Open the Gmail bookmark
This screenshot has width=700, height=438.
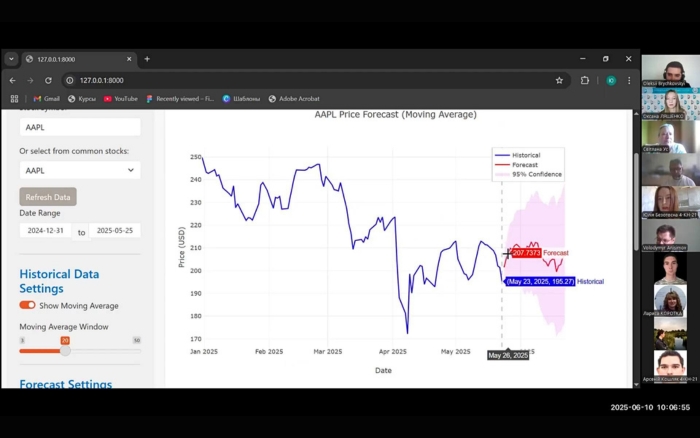coord(46,99)
